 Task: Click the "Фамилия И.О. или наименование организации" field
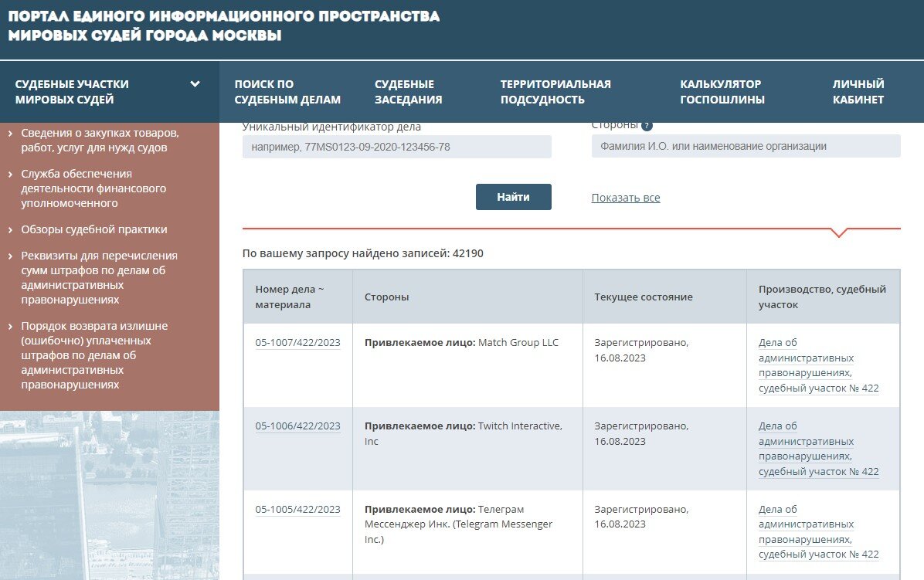[x=746, y=146]
